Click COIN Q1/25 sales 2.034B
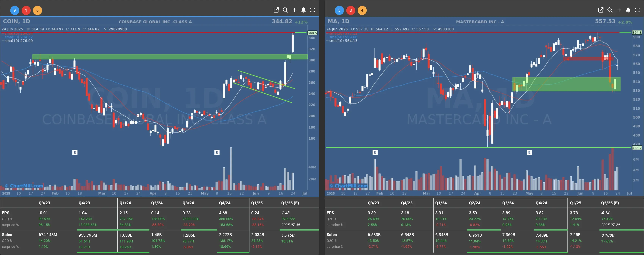 (257, 235)
